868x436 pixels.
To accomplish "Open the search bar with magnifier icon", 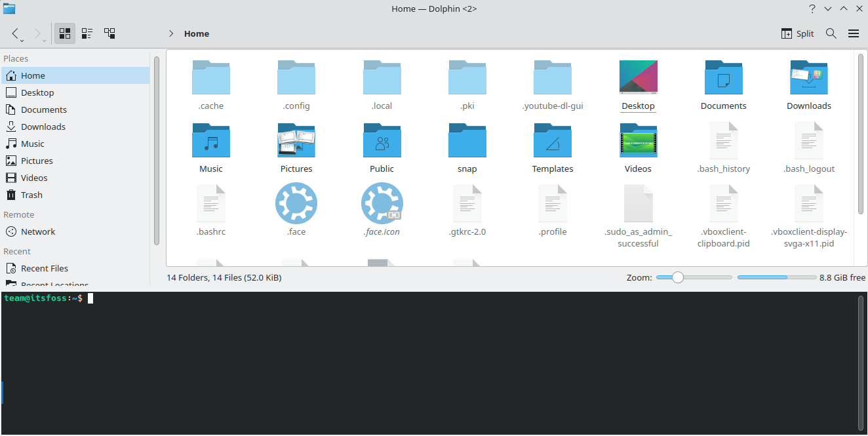I will point(831,33).
